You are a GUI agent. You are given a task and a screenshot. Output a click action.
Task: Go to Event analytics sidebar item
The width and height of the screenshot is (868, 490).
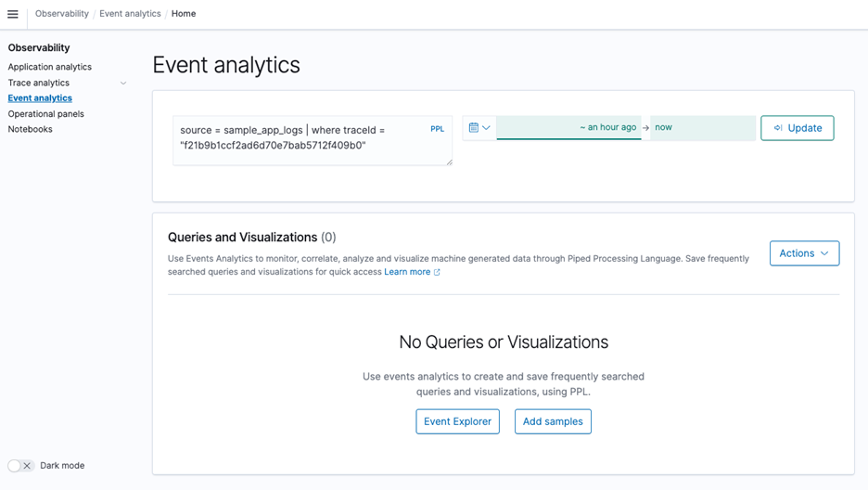click(40, 98)
